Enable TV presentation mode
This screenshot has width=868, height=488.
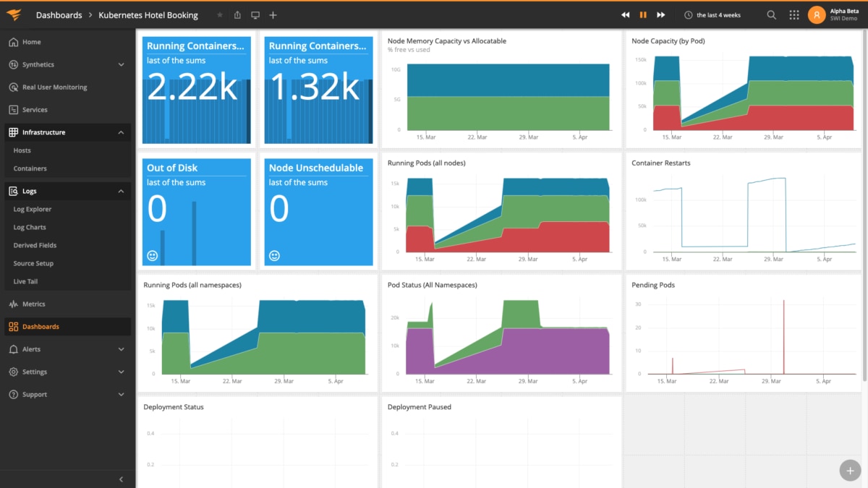pyautogui.click(x=255, y=14)
